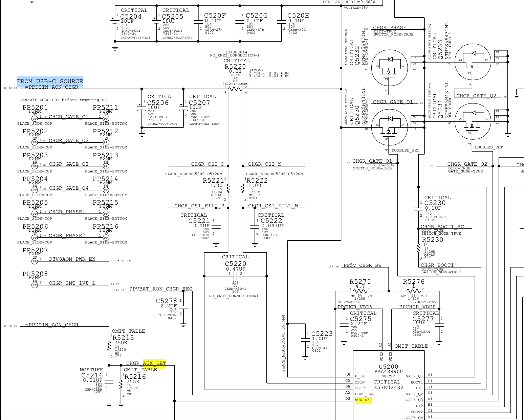Click the P3V8AON_PWR_EN net label
The image size is (524, 420).
tap(72, 259)
